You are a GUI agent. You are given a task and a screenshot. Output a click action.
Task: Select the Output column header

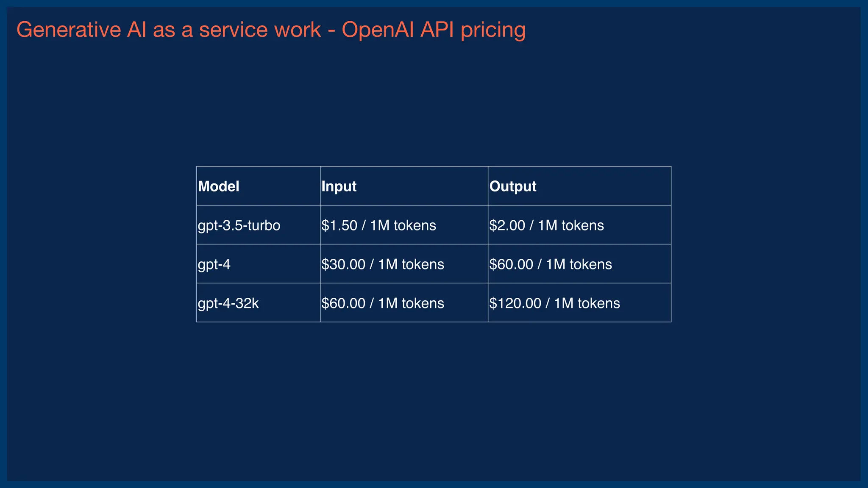pyautogui.click(x=579, y=186)
